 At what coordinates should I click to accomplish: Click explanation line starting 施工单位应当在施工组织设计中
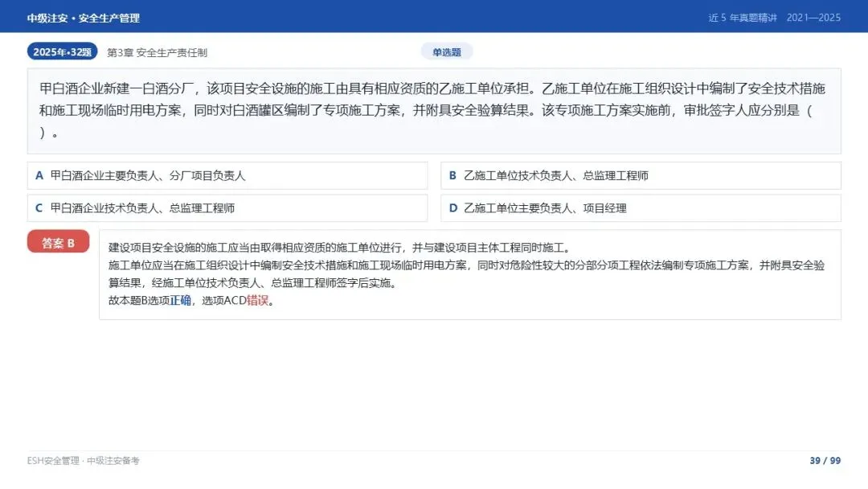(467, 274)
